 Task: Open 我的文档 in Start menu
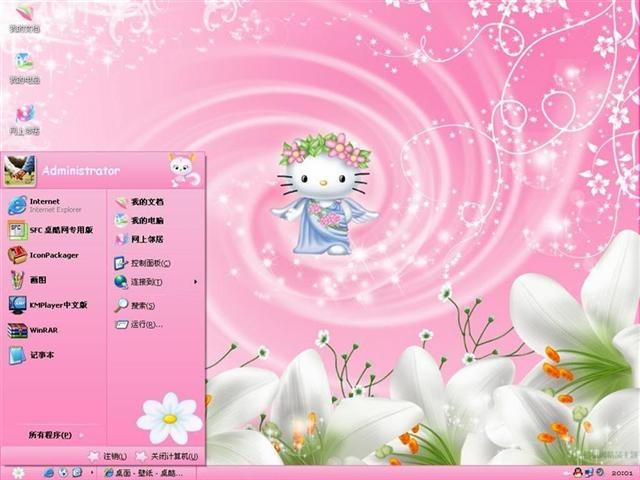coord(139,202)
